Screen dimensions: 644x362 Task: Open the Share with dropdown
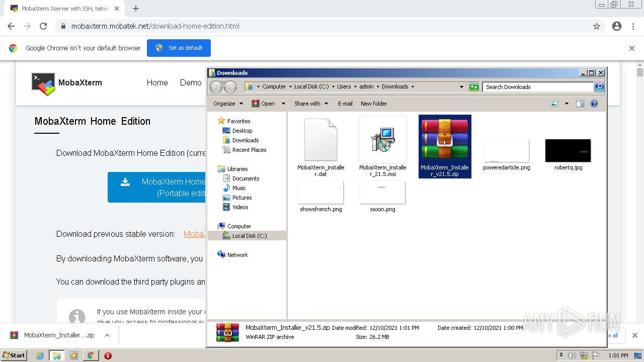point(311,104)
